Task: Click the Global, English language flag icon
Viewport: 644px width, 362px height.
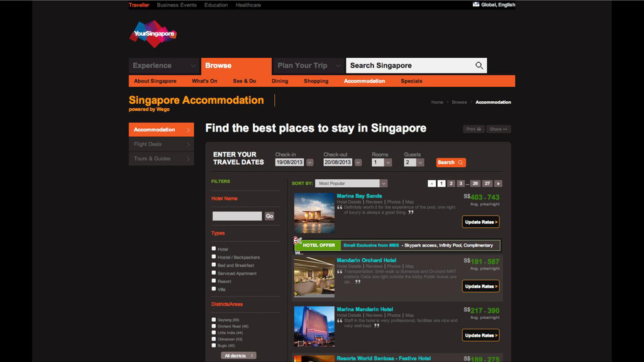Action: tap(476, 4)
